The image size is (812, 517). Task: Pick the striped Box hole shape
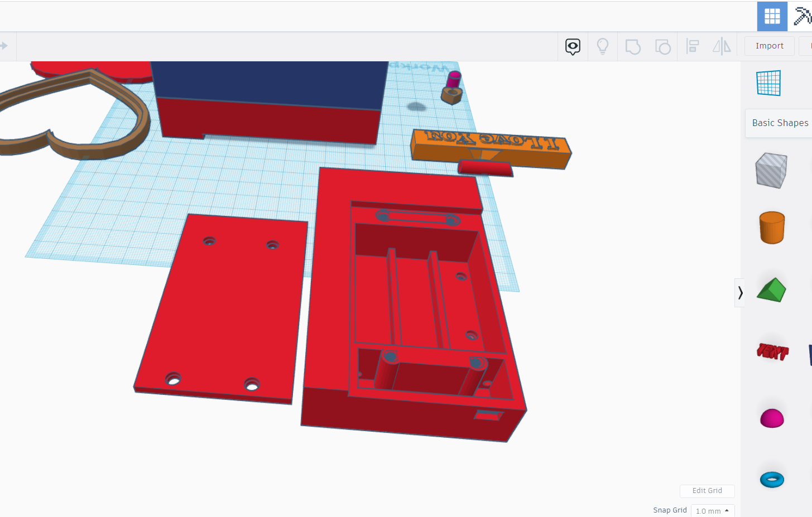click(771, 170)
